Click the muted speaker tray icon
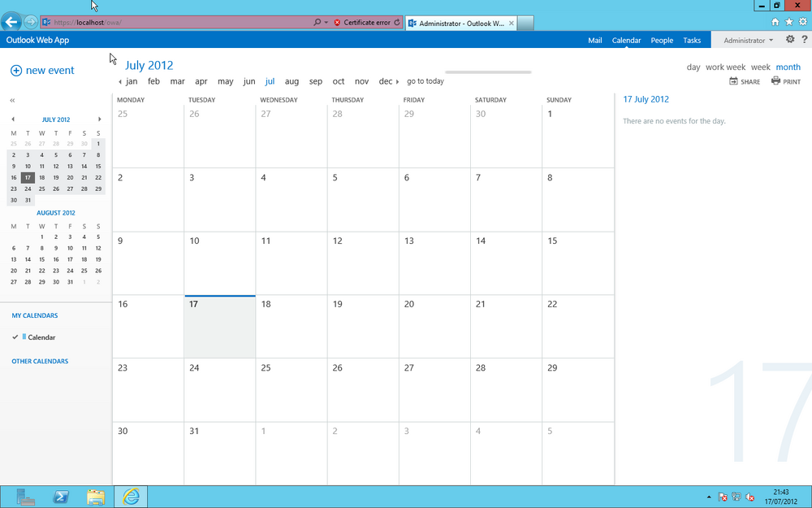The height and width of the screenshot is (508, 812). [x=749, y=497]
